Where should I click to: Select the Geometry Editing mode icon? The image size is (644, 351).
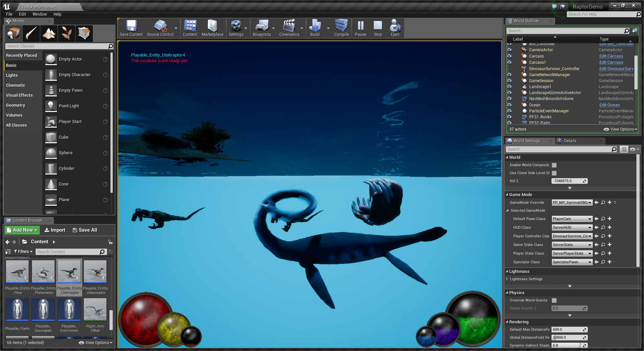click(x=84, y=33)
